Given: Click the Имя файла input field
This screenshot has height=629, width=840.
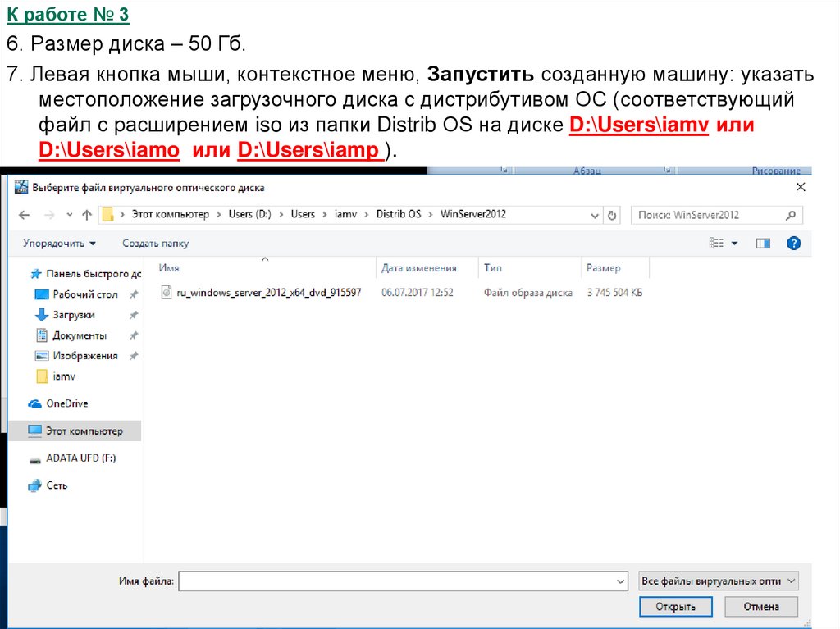Looking at the screenshot, I should pyautogui.click(x=396, y=581).
